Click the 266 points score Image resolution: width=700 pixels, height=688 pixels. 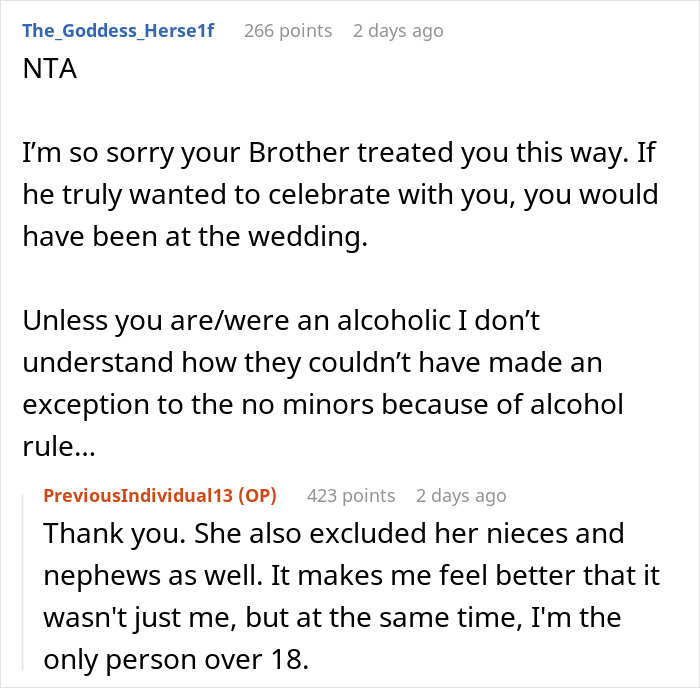[x=288, y=30]
